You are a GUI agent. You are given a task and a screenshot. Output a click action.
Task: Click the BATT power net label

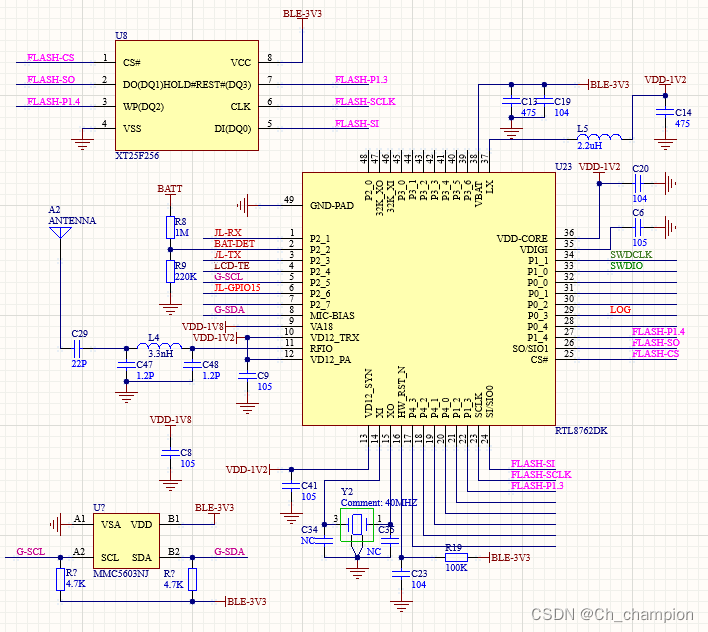(x=170, y=188)
